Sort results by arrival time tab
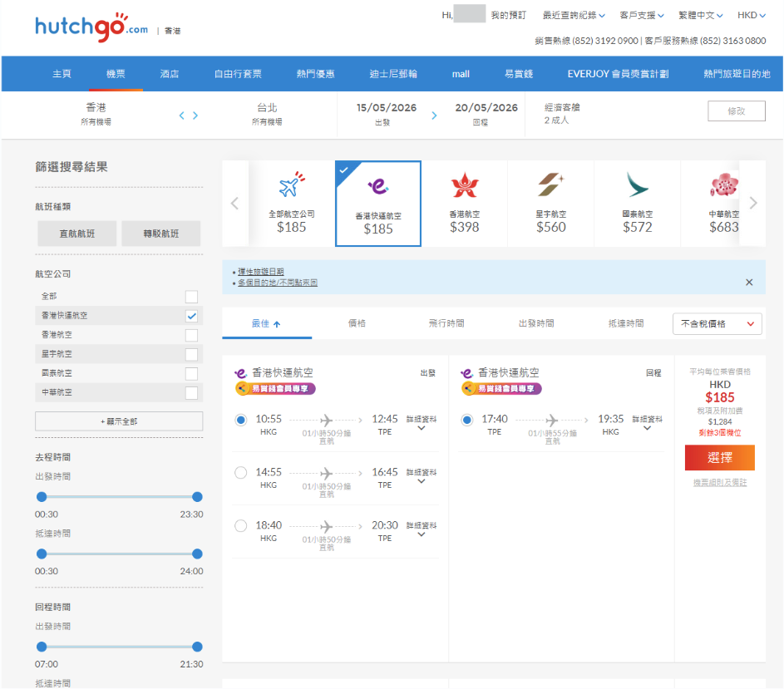The height and width of the screenshot is (689, 784). 626,323
